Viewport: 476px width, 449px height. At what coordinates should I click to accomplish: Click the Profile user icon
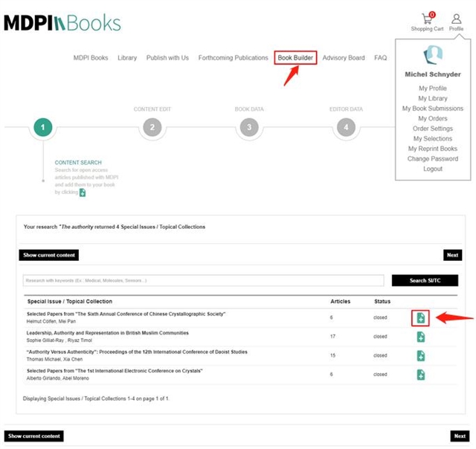[456, 19]
